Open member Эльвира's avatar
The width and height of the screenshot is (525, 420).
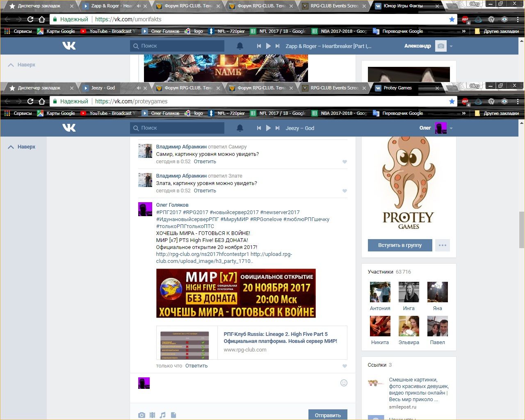409,326
